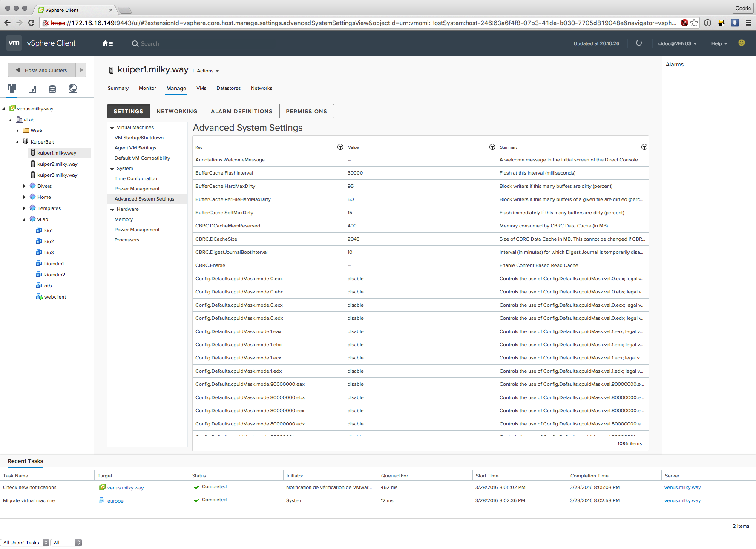Open the Datastores tab
Screen dimensions: 756x549
[x=228, y=88]
